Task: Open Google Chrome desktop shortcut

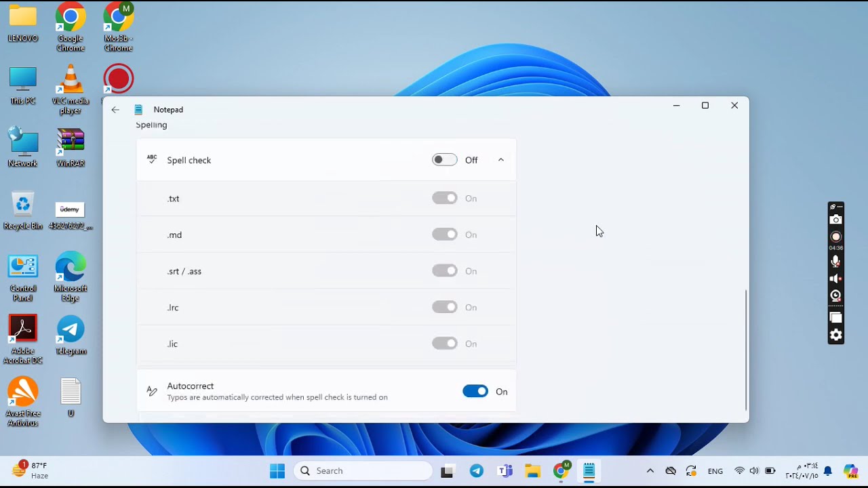Action: coord(71,27)
